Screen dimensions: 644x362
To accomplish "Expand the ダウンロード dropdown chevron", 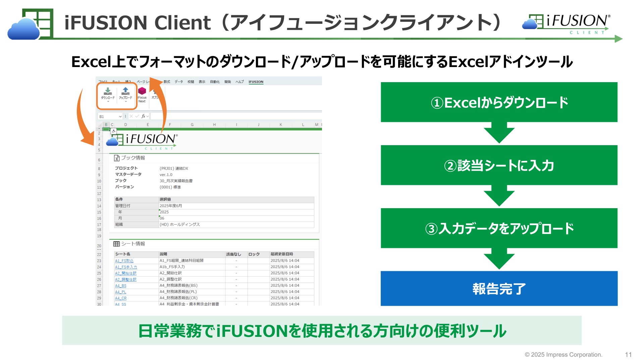I will pos(108,102).
